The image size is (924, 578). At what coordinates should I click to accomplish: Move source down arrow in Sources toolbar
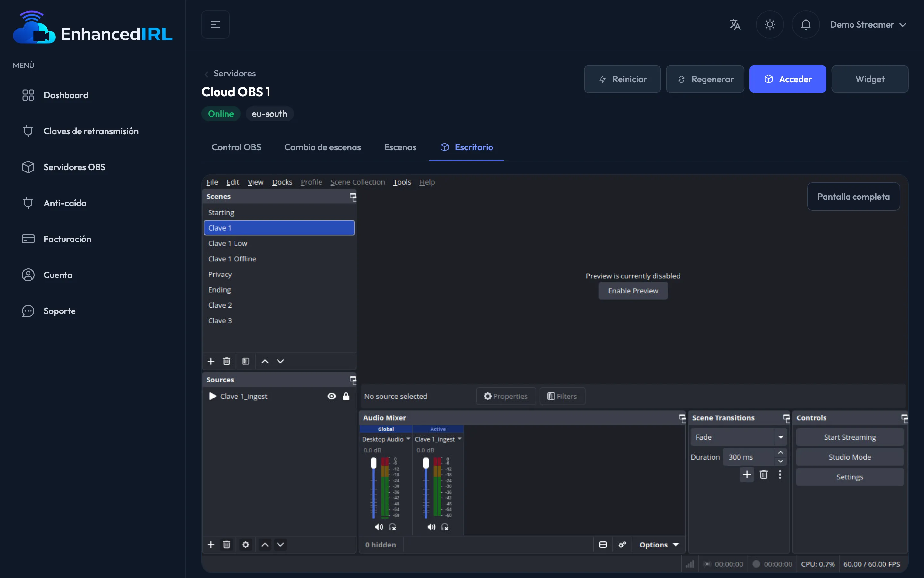(x=280, y=545)
